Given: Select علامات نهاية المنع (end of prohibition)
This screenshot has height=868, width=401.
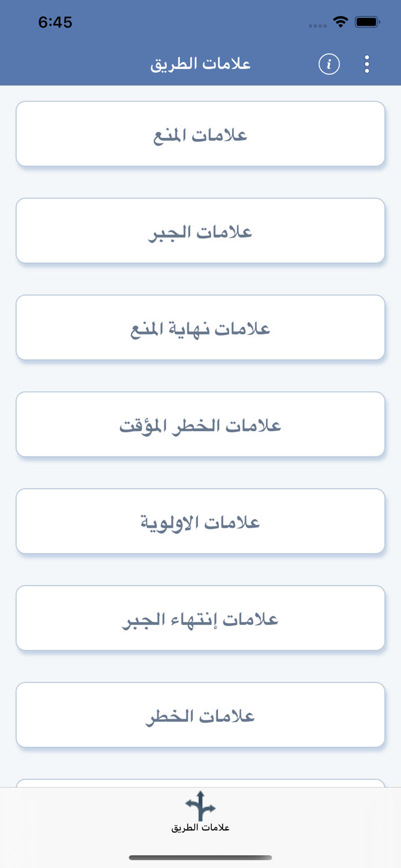Looking at the screenshot, I should pyautogui.click(x=200, y=328).
